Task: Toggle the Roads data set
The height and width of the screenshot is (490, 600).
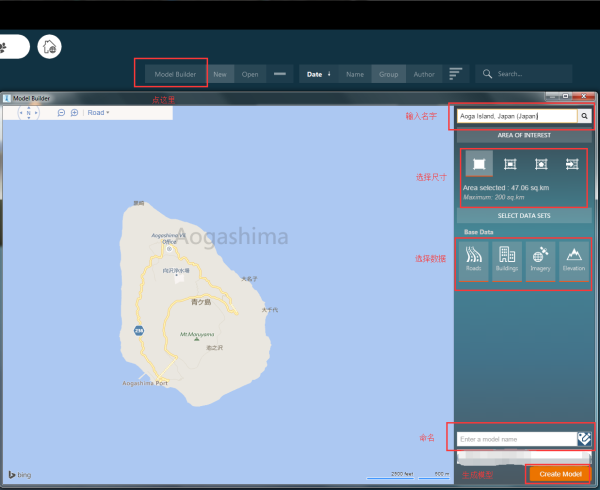Action: click(474, 261)
